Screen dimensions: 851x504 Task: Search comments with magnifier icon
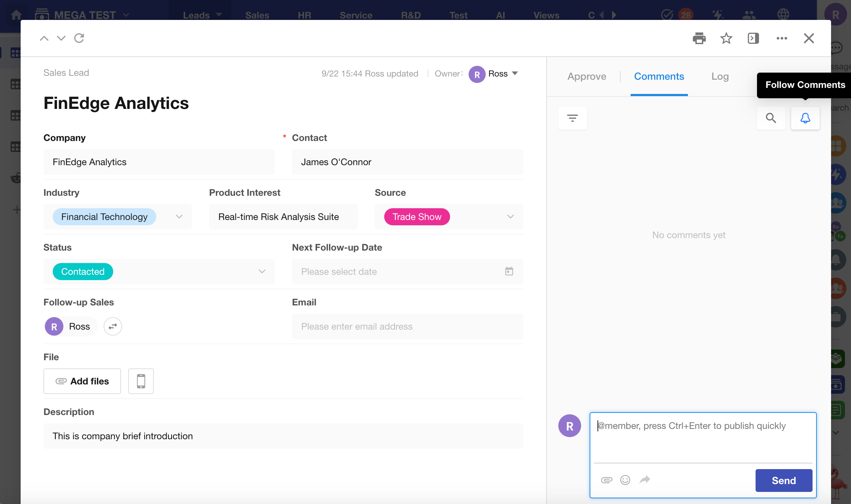click(x=771, y=118)
